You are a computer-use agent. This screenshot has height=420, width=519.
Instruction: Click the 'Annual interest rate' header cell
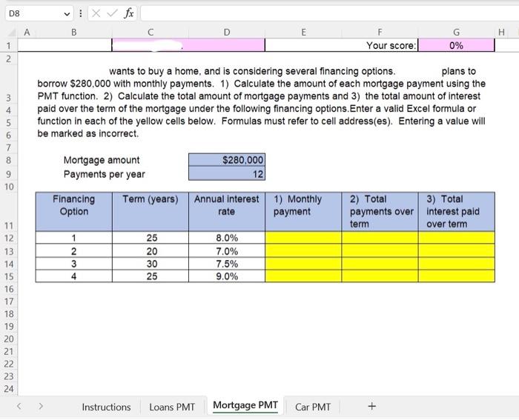click(x=227, y=212)
